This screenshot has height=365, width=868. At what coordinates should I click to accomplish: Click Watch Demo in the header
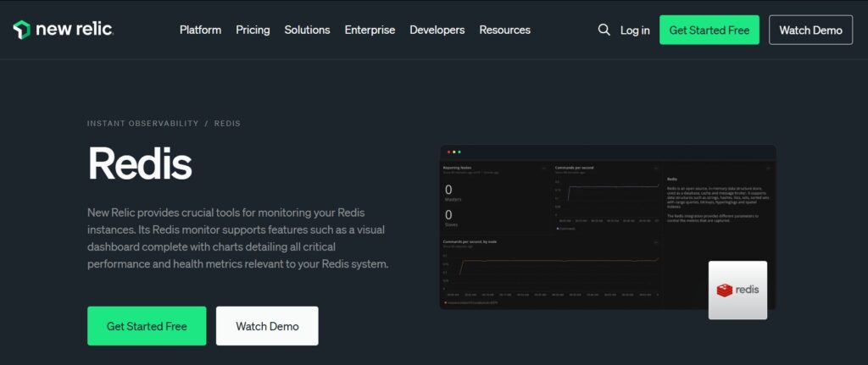(810, 30)
